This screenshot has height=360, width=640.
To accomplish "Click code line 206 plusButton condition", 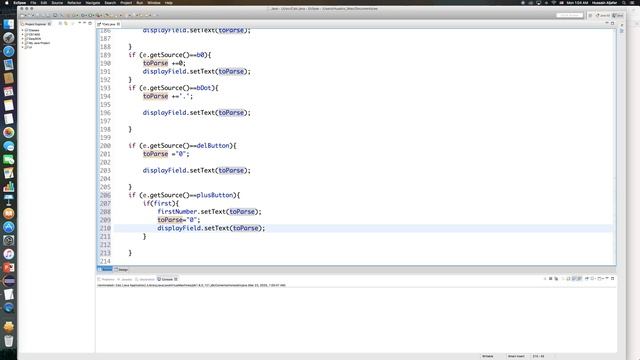I will pyautogui.click(x=184, y=195).
